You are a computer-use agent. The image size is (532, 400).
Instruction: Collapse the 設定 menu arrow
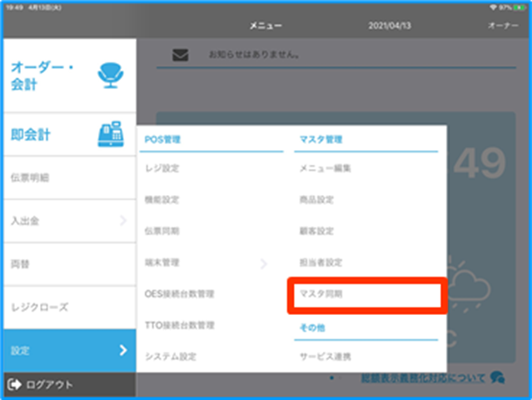(122, 351)
